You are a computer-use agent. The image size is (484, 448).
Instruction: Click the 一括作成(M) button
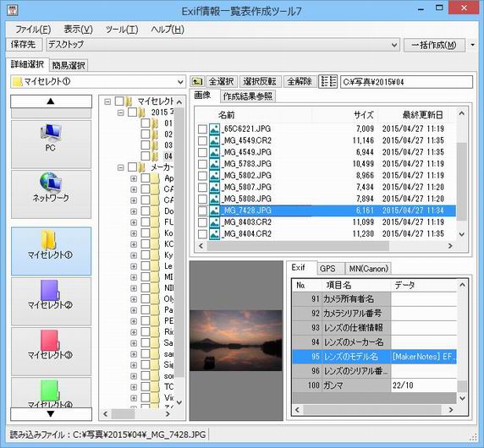434,45
